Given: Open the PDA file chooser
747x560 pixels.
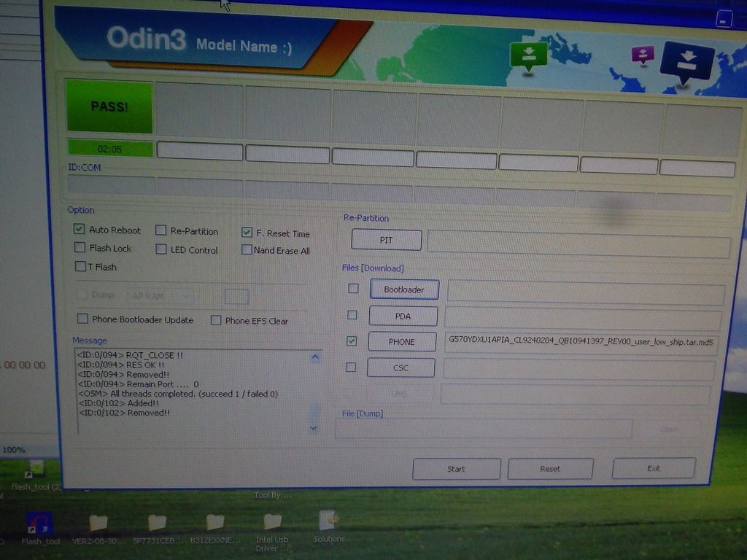Looking at the screenshot, I should [x=403, y=316].
